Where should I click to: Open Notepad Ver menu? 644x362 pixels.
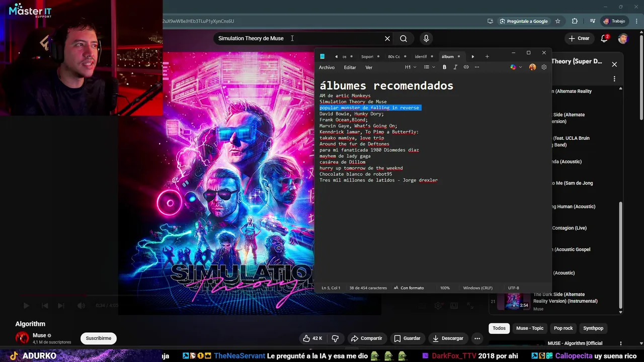coord(369,67)
